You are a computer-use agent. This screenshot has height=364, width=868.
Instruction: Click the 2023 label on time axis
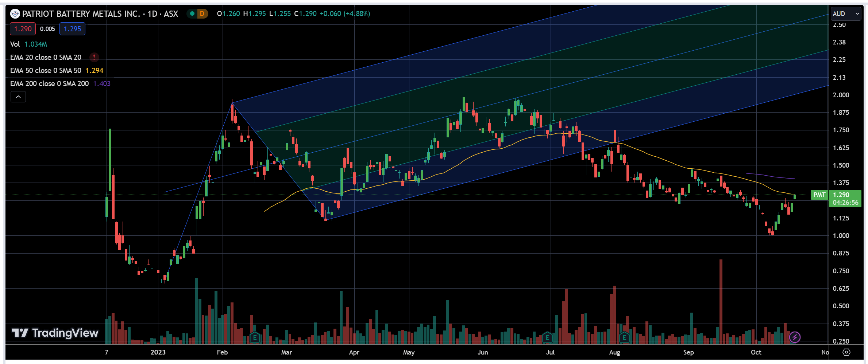(x=158, y=352)
